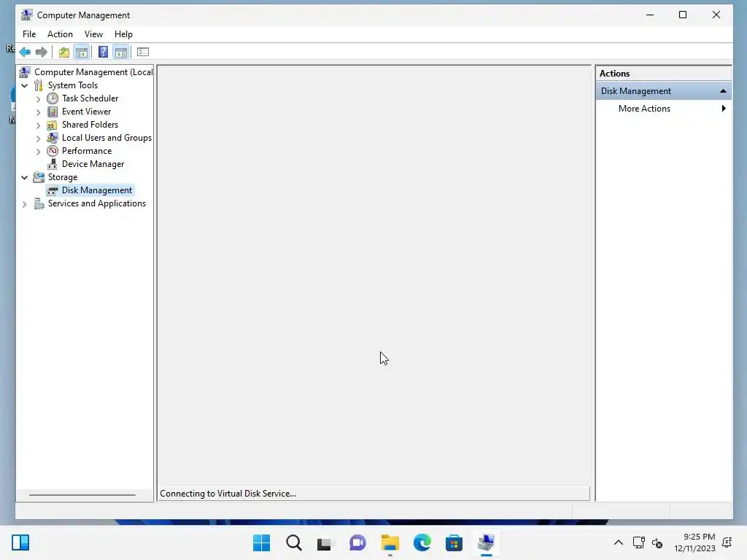
Task: Collapse Disk Management actions section arrow
Action: (x=723, y=91)
